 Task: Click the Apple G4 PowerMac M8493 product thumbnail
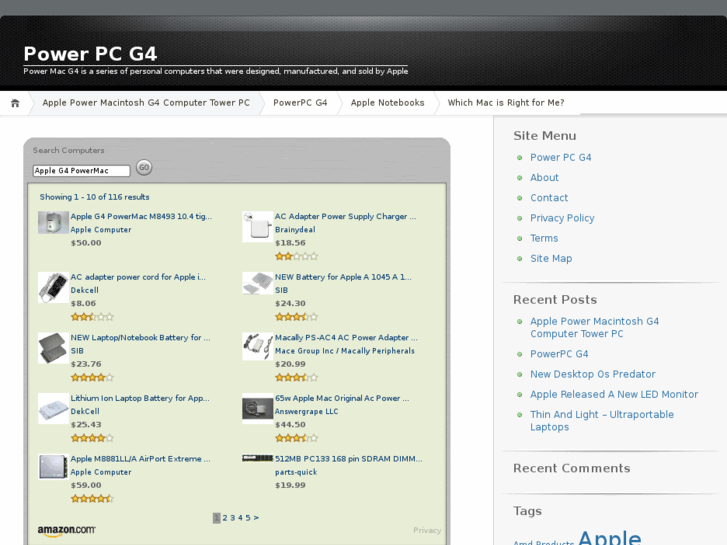pyautogui.click(x=53, y=223)
